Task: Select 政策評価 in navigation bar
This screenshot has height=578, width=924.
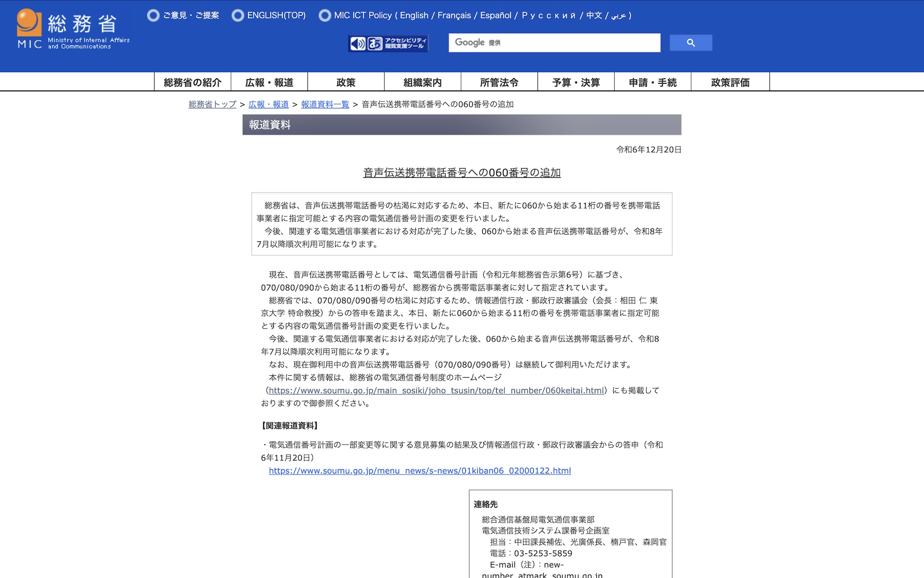Action: (730, 82)
